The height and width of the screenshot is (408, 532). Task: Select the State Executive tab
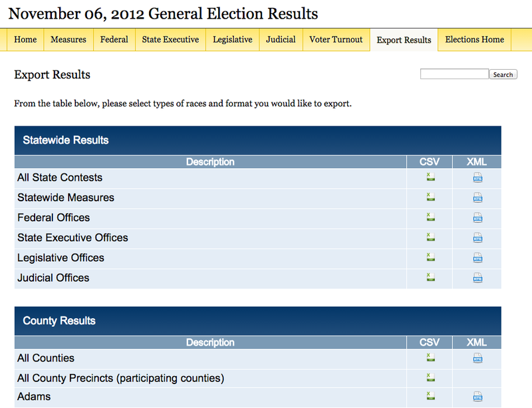pyautogui.click(x=170, y=40)
